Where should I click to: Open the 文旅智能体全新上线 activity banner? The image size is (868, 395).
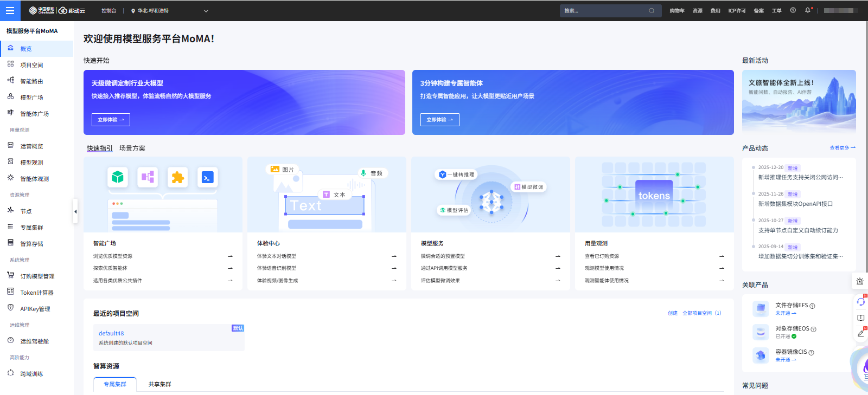tap(799, 102)
